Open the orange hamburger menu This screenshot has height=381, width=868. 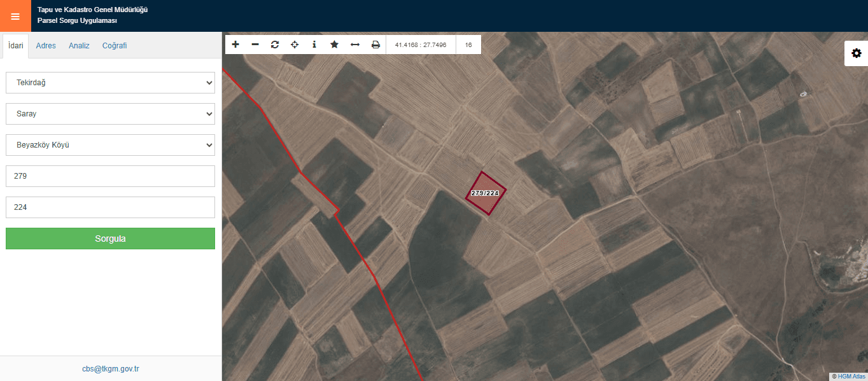click(15, 16)
